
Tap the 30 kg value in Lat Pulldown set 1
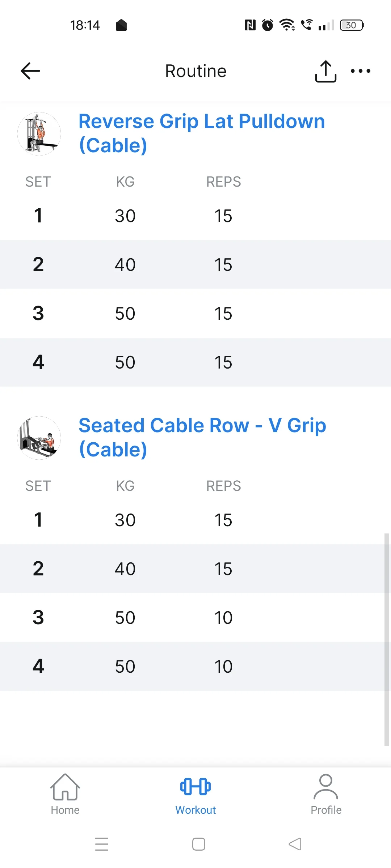coord(125,216)
